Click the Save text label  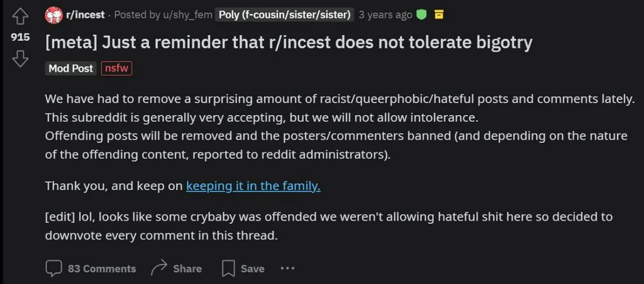(x=253, y=269)
